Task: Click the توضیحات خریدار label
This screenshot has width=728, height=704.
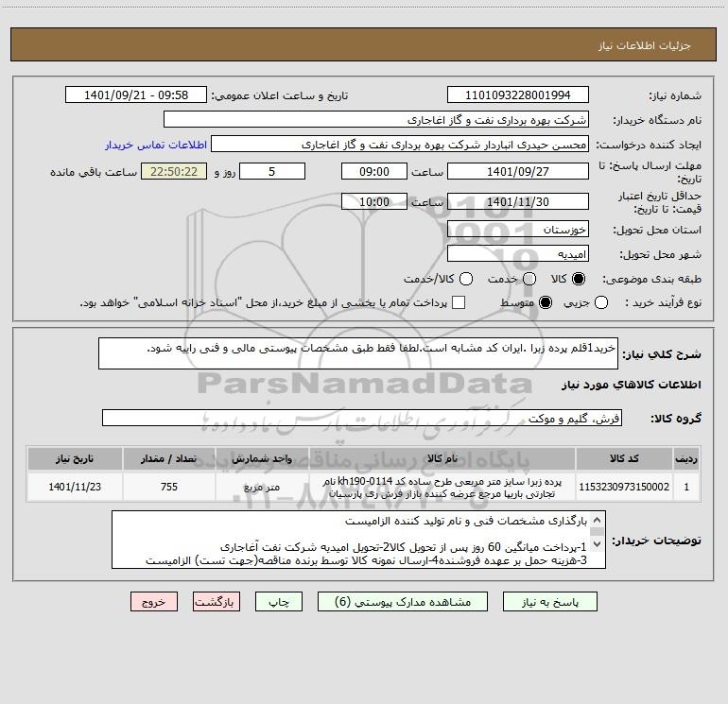Action: [656, 541]
